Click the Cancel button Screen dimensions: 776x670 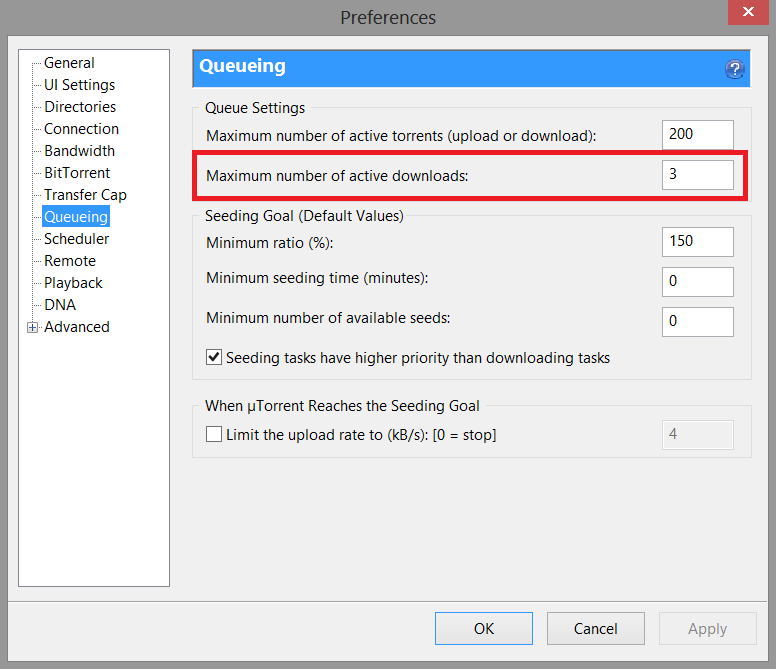(595, 628)
